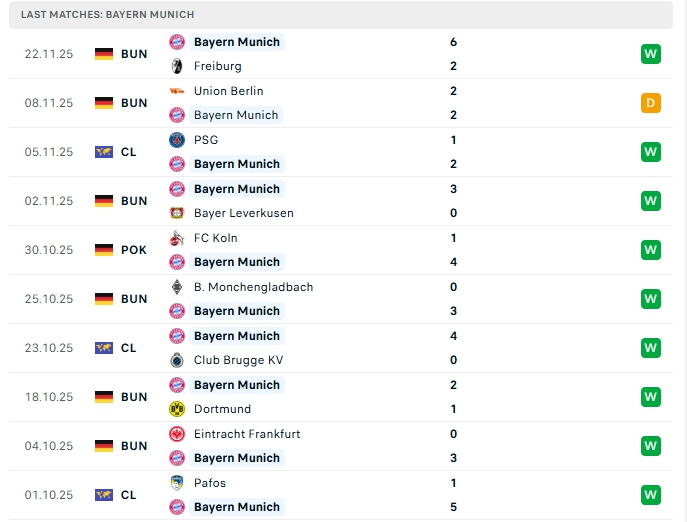Open the Dortmund team link
This screenshot has width=687, height=522.
pyautogui.click(x=222, y=409)
